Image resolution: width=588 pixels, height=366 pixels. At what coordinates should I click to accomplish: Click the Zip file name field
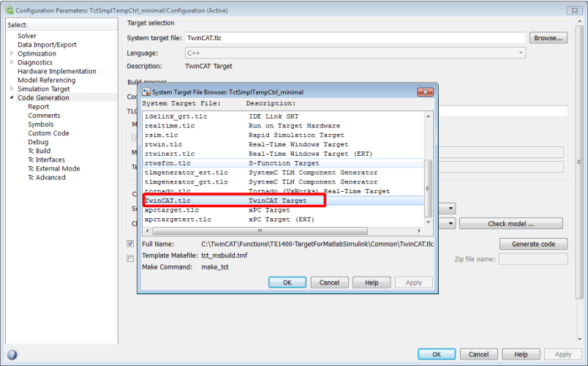pos(533,259)
